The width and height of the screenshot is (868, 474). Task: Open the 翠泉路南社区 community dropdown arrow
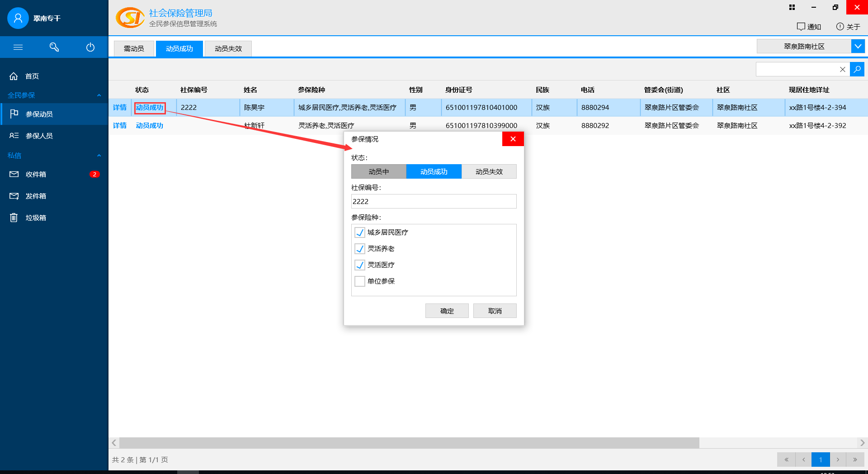[858, 46]
